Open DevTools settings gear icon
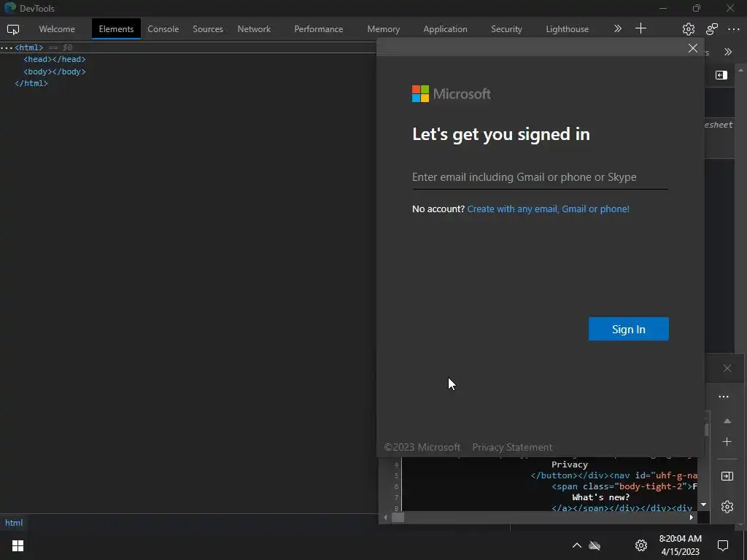The height and width of the screenshot is (560, 747). (x=688, y=29)
